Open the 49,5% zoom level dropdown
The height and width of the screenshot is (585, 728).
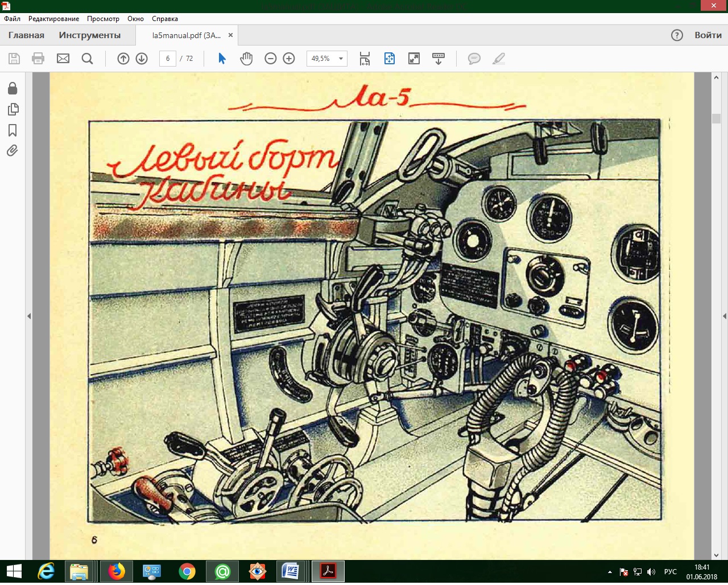click(x=341, y=59)
